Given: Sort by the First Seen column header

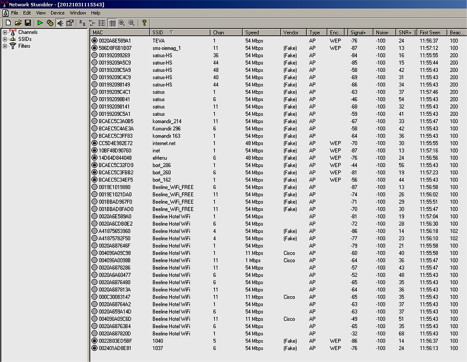Looking at the screenshot, I should coord(431,32).
